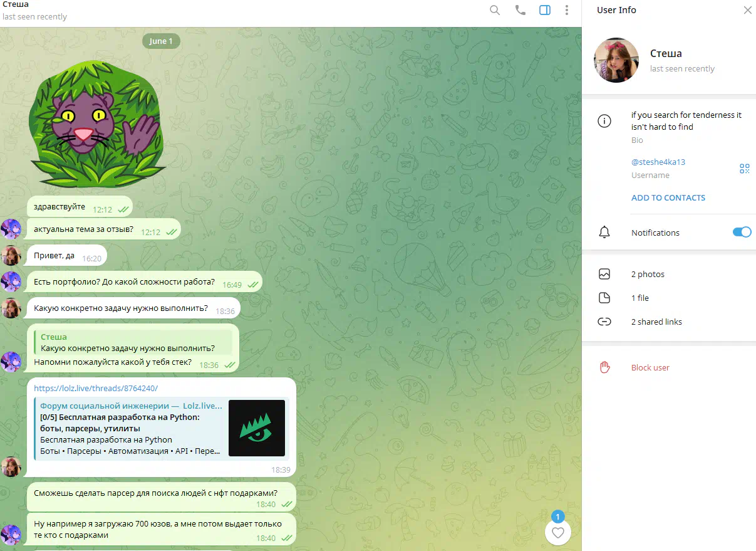Open the lolz.live/threads/8764240 link
Viewport: 756px width, 551px height.
point(96,388)
